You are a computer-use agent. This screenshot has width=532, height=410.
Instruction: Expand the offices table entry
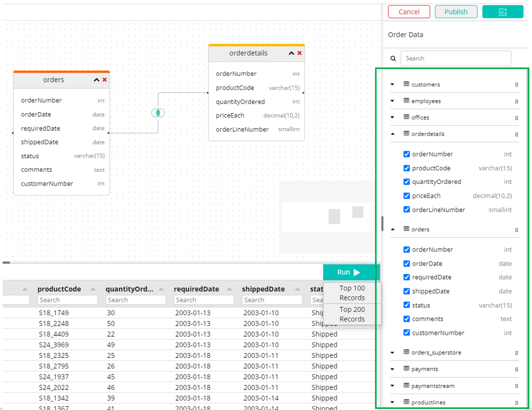pos(391,117)
